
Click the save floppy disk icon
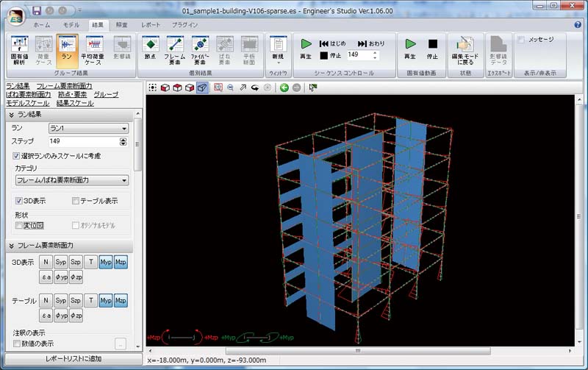point(35,11)
